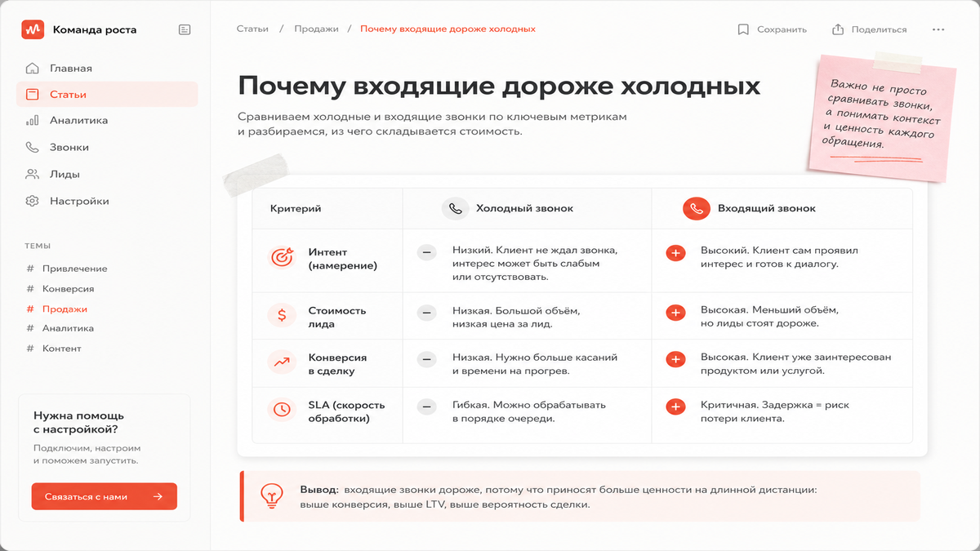Open the three-dot more options menu

click(x=938, y=29)
